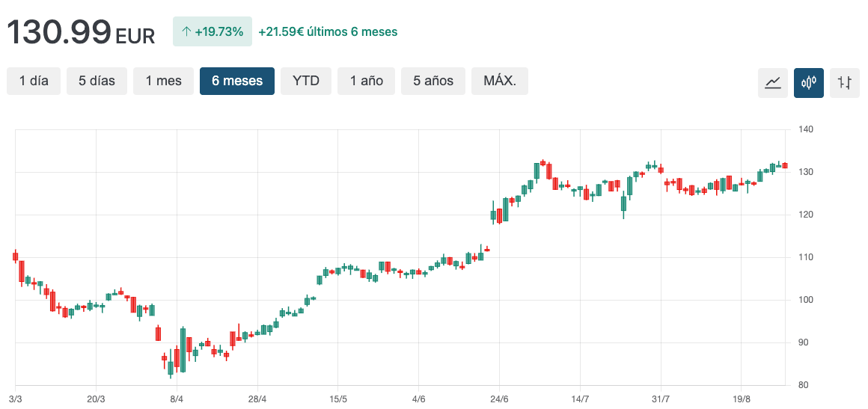Image resolution: width=868 pixels, height=409 pixels.
Task: Click the 8/4 date label on the x-axis
Action: (177, 399)
